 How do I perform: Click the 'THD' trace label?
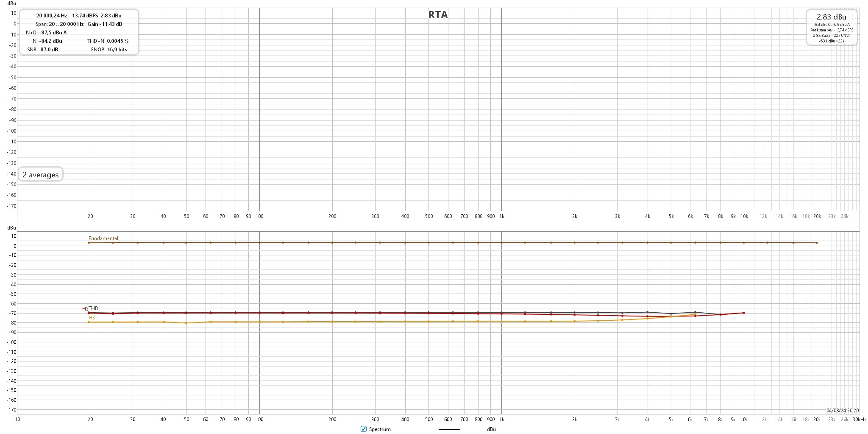coord(93,308)
